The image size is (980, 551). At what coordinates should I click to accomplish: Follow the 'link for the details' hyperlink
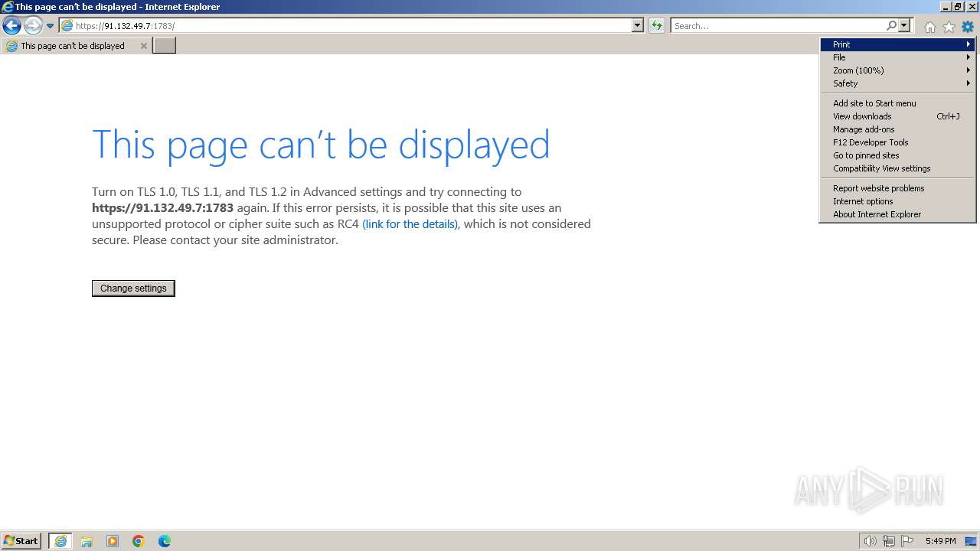(x=410, y=224)
